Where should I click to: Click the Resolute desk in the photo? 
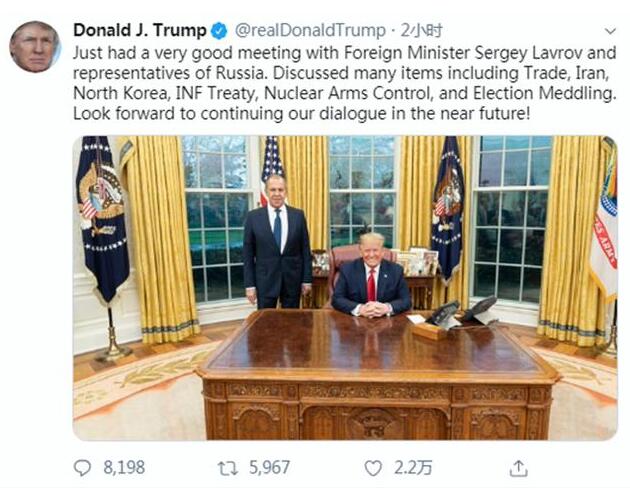pos(377,374)
